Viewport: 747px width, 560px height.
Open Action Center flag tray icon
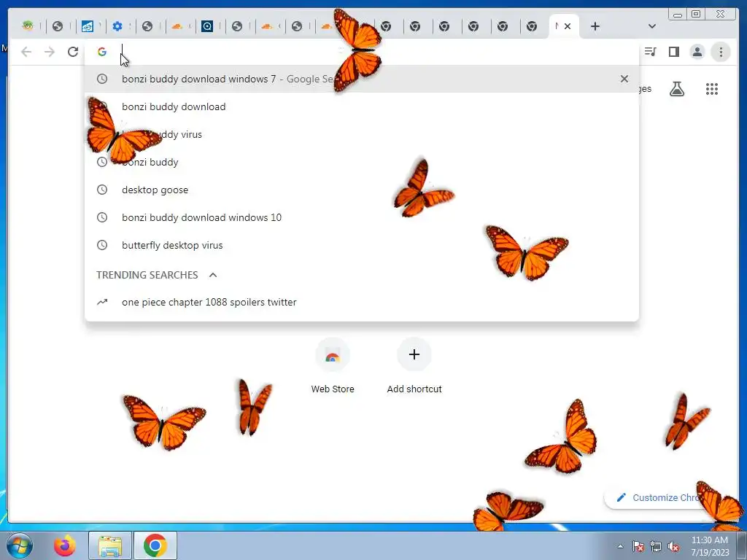638,546
